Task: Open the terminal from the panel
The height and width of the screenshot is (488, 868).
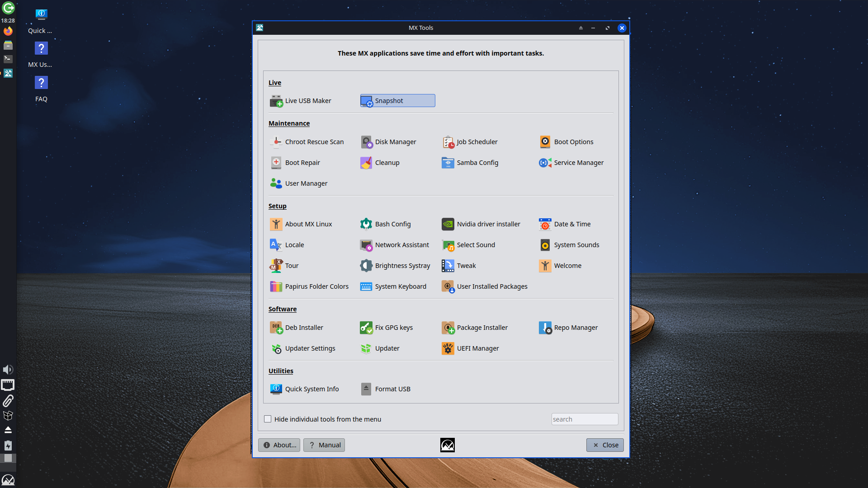Action: 8,59
